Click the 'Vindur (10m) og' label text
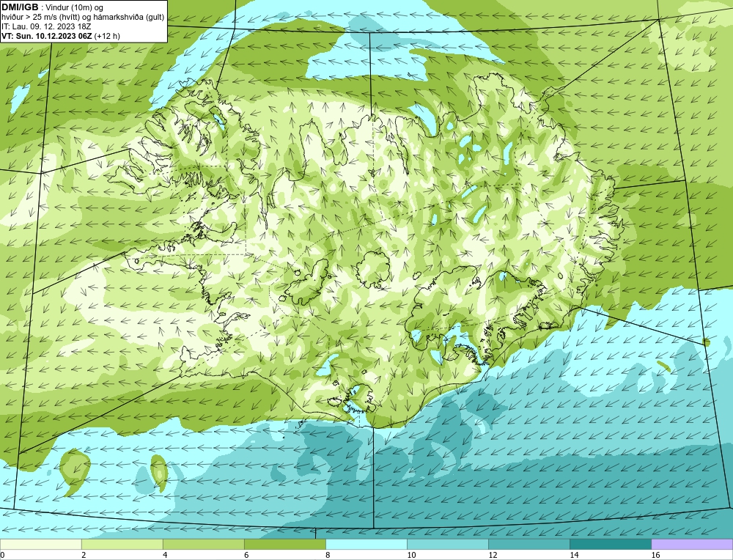The height and width of the screenshot is (560, 733). click(74, 8)
